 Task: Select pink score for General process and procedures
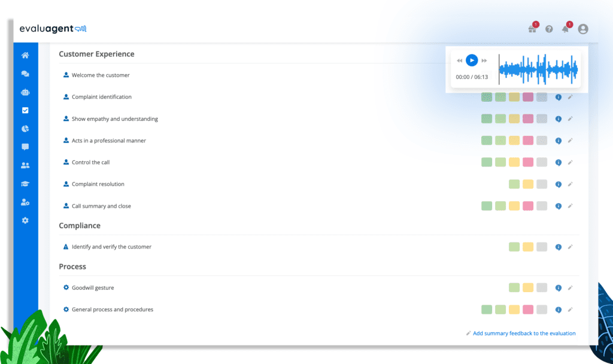528,310
